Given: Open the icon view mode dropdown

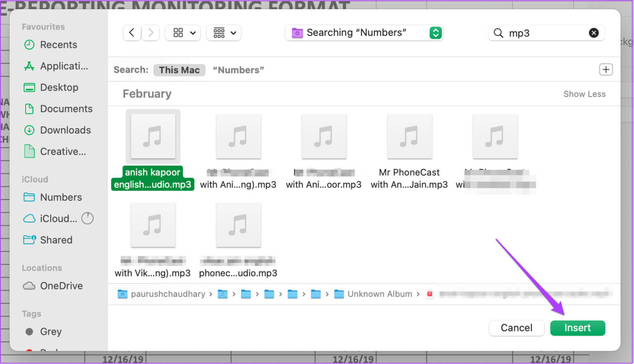Looking at the screenshot, I should (183, 33).
